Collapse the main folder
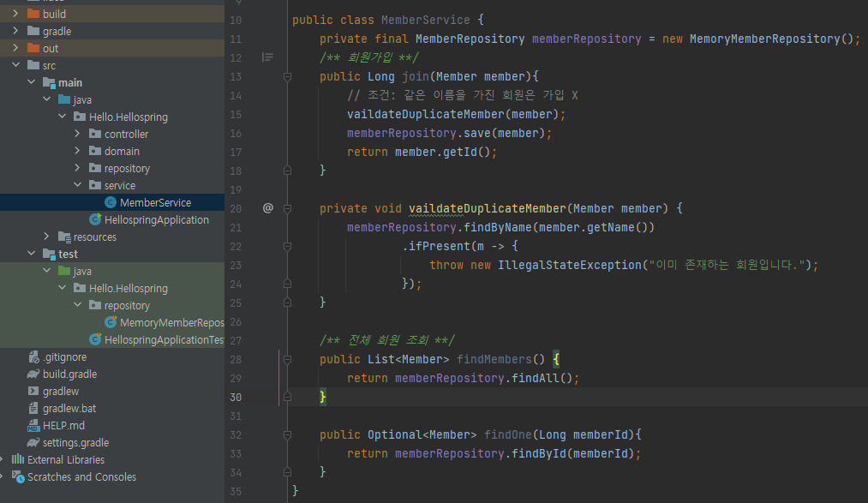868x503 pixels. pyautogui.click(x=31, y=82)
